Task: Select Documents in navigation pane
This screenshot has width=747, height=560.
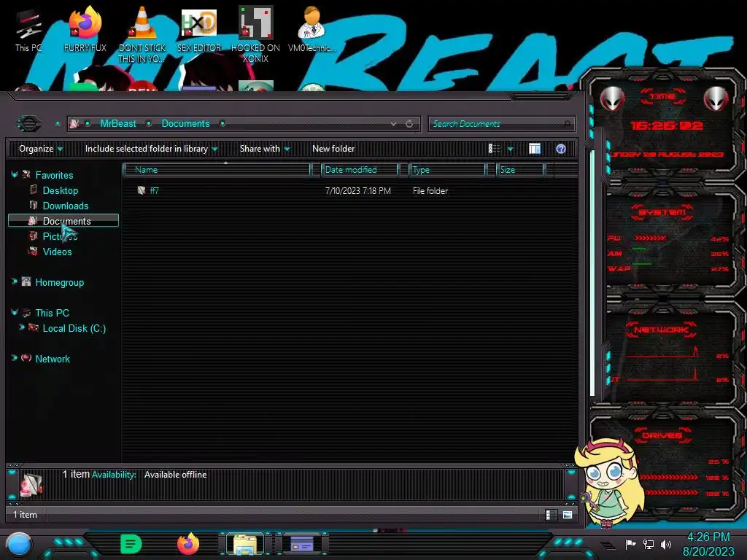Action: click(63, 221)
